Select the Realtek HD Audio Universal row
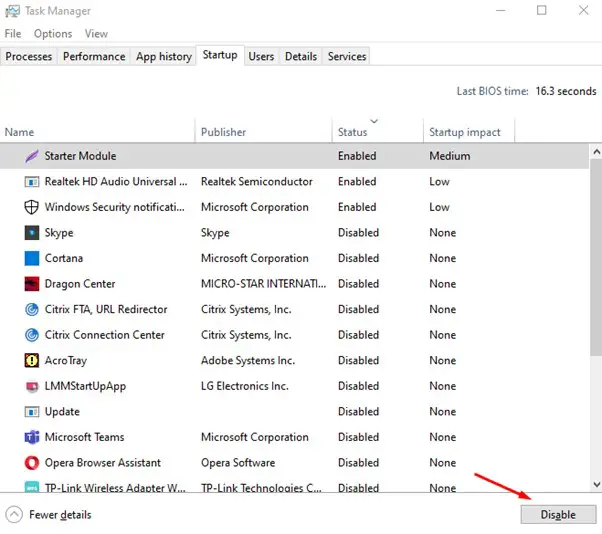602x534 pixels. [294, 182]
